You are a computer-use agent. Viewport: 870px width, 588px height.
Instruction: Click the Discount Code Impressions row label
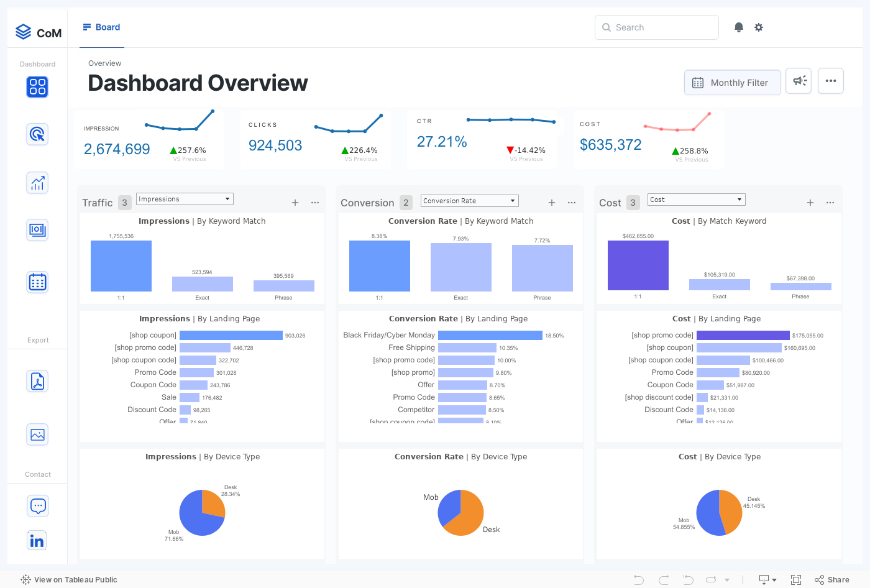pos(152,410)
